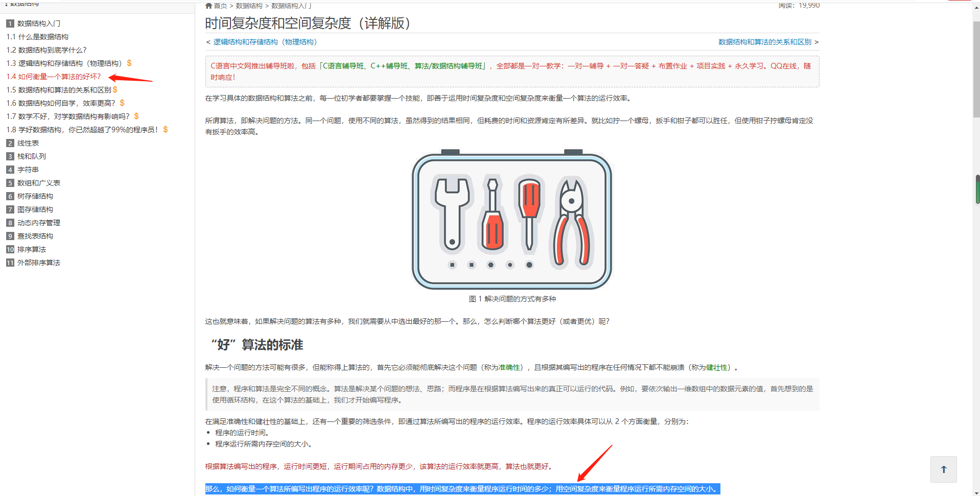The image size is (980, 496).
Task: Select the 数据结构入门 breadcrumb link
Action: pyautogui.click(x=290, y=6)
